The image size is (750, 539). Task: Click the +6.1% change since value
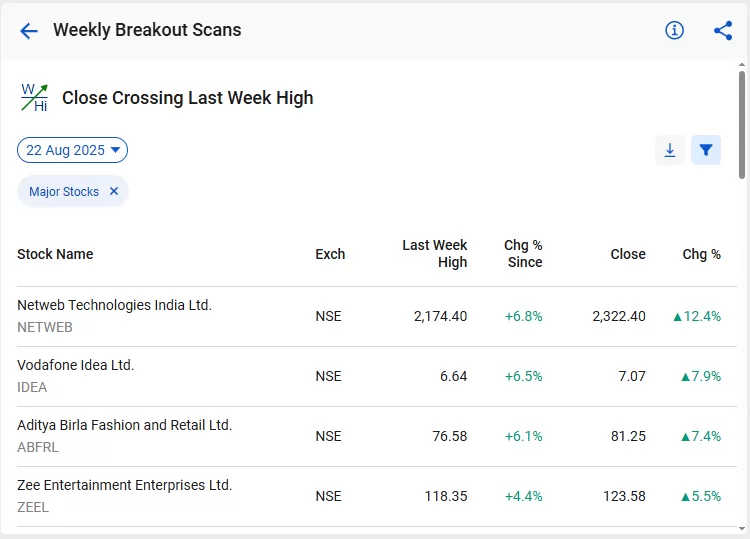click(x=524, y=436)
